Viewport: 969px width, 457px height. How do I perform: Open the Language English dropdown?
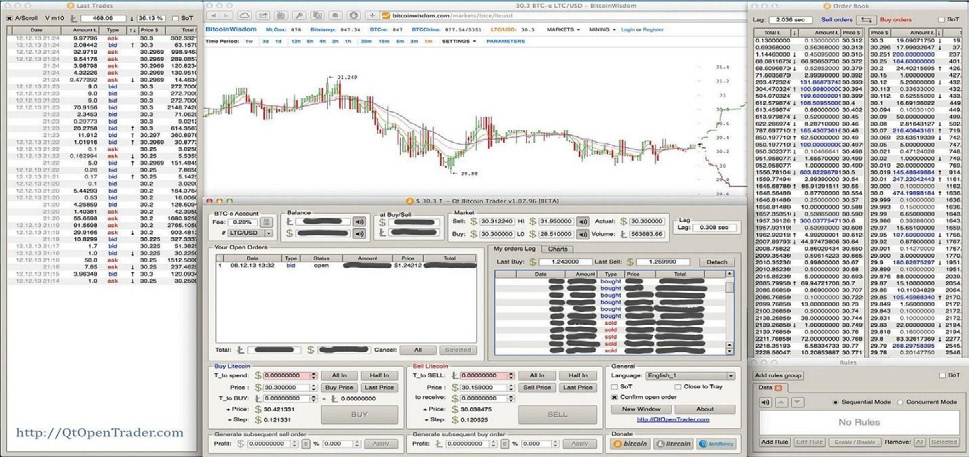690,375
